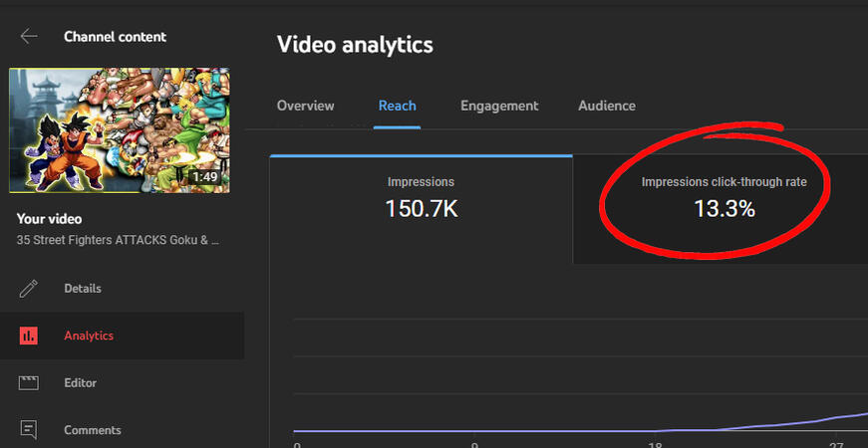The height and width of the screenshot is (448, 868).
Task: Click the Editor clapperboard icon
Action: coord(28,382)
